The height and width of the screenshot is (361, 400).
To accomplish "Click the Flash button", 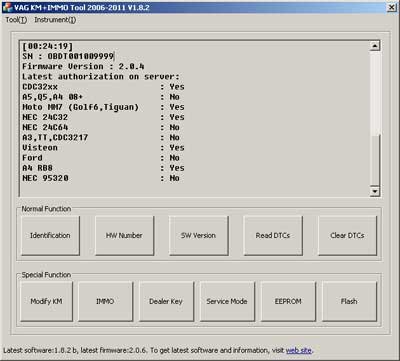I will (x=349, y=301).
